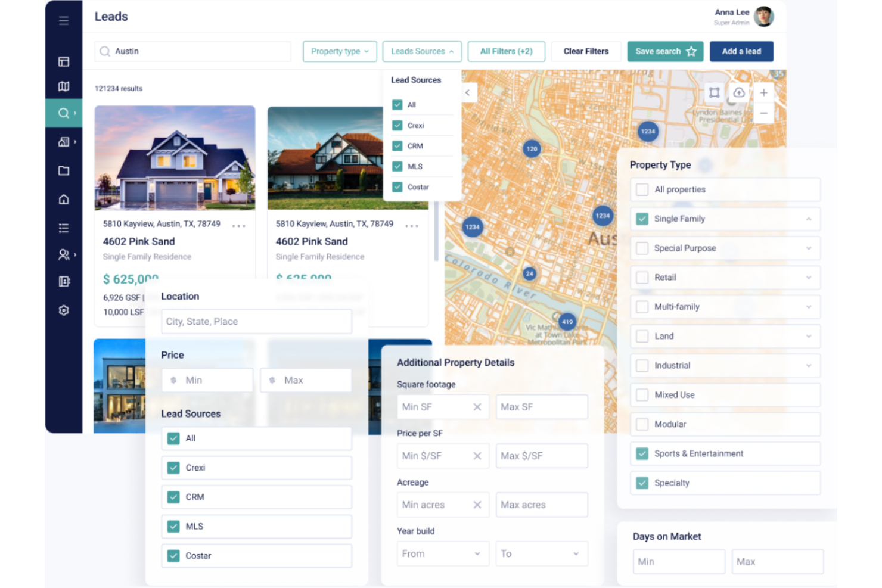Select the search icon in the sidebar
This screenshot has height=588, width=882.
pyautogui.click(x=64, y=113)
